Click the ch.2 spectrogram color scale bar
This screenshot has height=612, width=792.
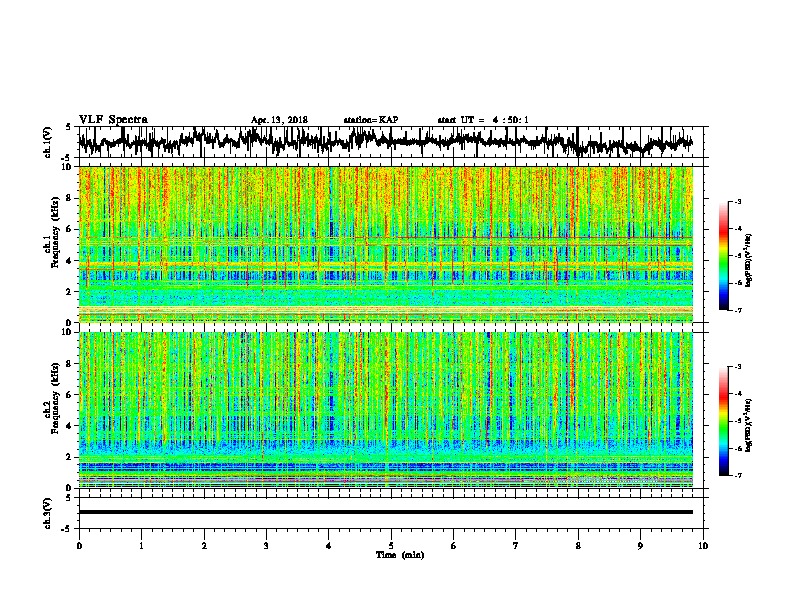[723, 421]
